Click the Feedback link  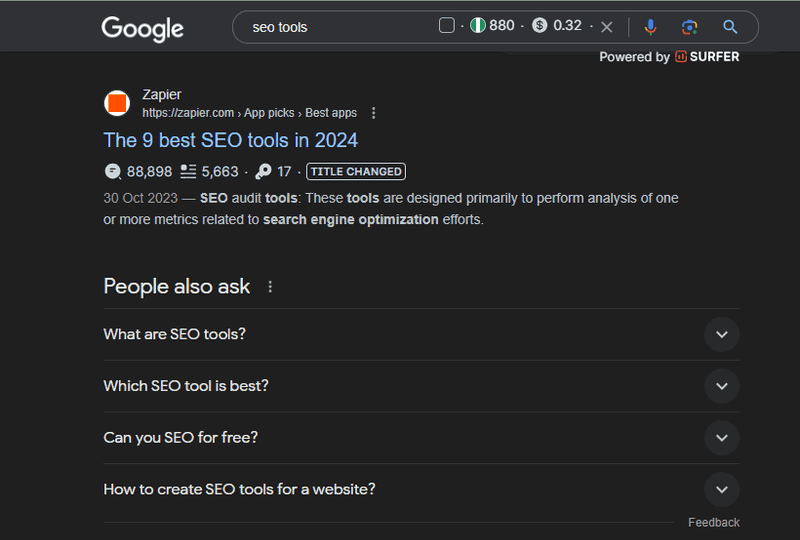coord(713,523)
